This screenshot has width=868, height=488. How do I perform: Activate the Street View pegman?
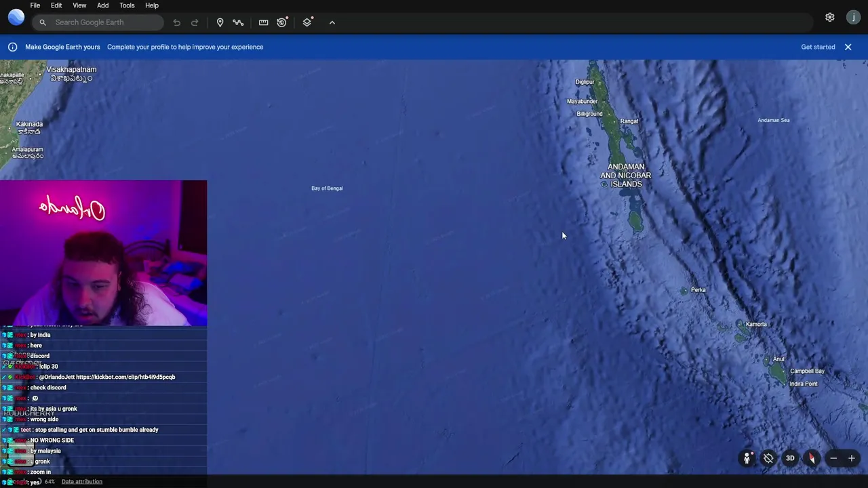coord(747,458)
